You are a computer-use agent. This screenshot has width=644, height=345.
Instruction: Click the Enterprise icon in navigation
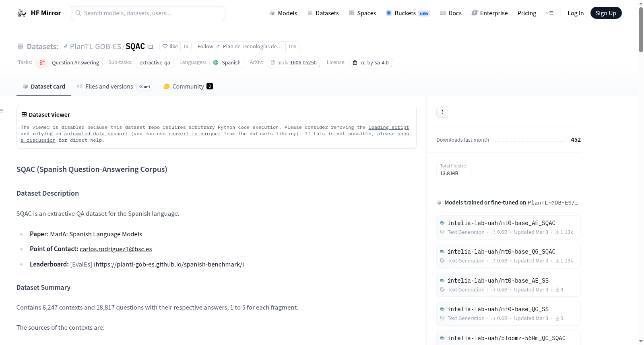tap(475, 13)
